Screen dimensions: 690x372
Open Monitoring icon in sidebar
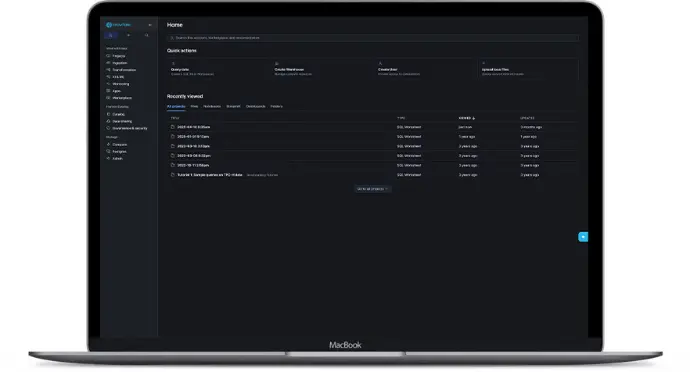pyautogui.click(x=108, y=84)
